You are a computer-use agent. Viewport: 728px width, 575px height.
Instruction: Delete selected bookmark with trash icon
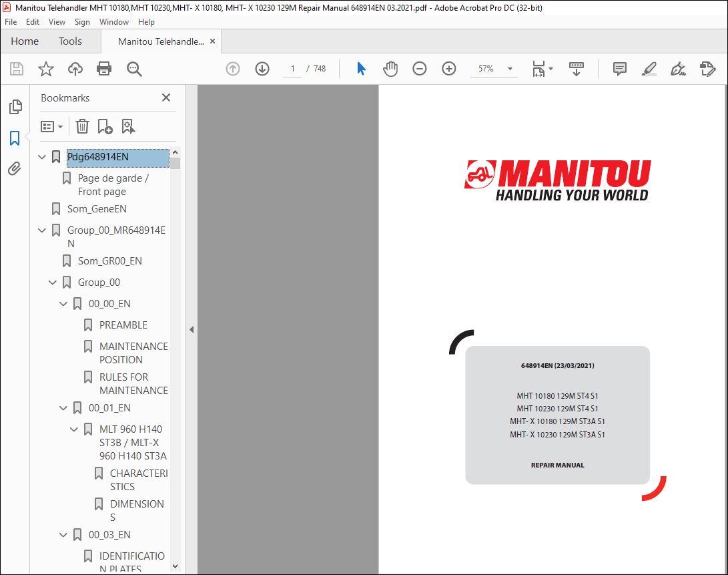pos(82,126)
